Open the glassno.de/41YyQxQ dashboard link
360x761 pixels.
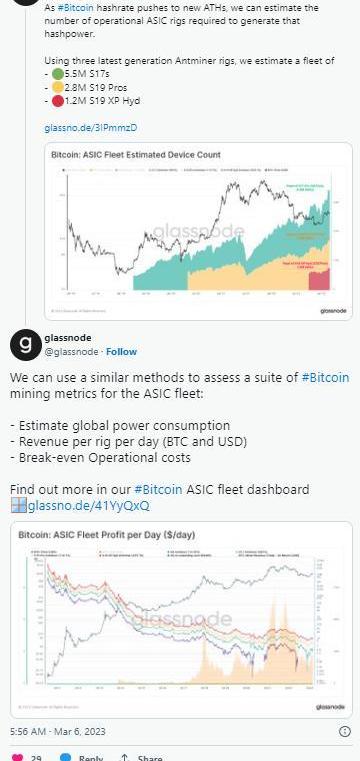pos(89,506)
